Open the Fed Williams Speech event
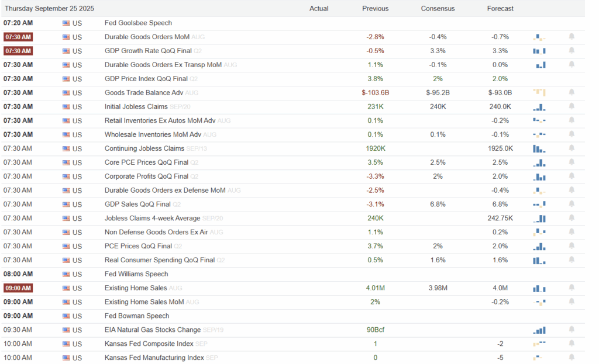The image size is (599, 364). point(136,274)
